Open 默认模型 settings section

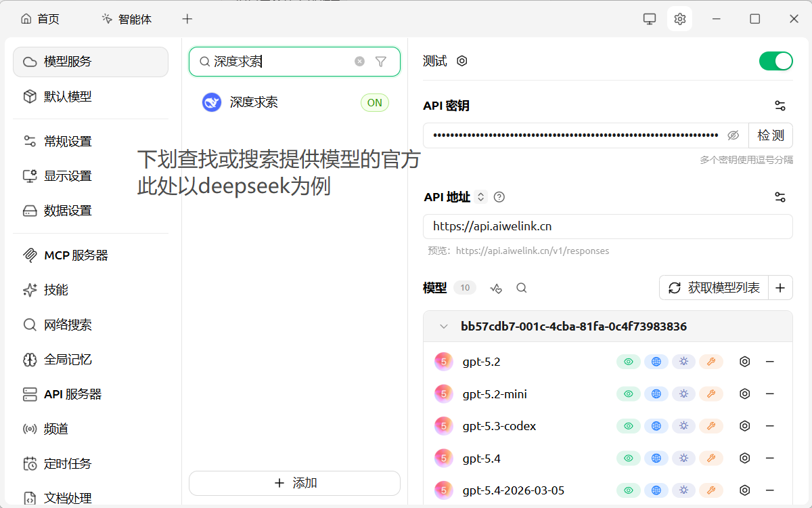coord(91,96)
